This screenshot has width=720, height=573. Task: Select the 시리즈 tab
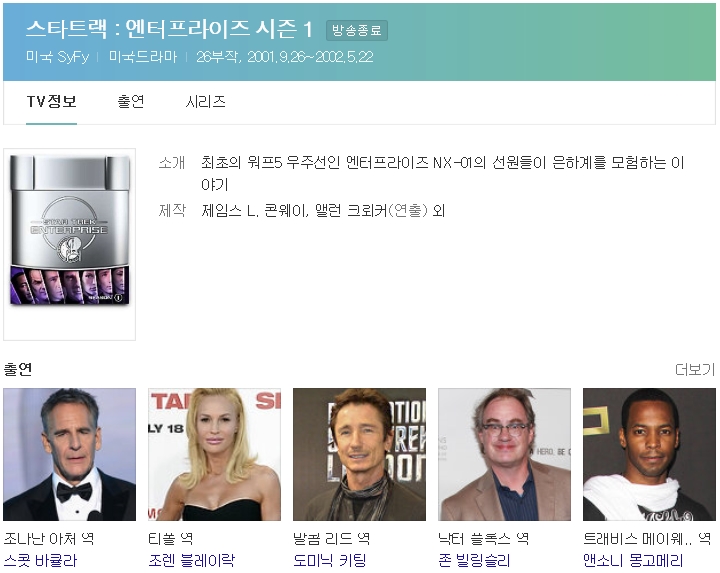[205, 102]
